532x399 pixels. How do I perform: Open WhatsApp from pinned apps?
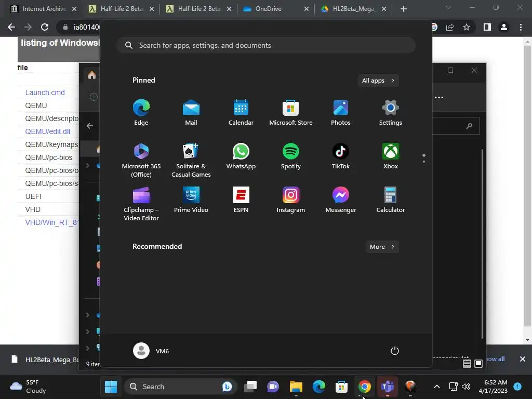[x=241, y=156]
